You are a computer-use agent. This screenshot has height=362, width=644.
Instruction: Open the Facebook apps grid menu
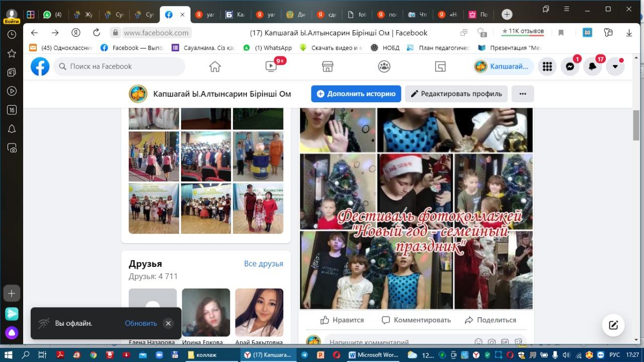[x=547, y=66]
